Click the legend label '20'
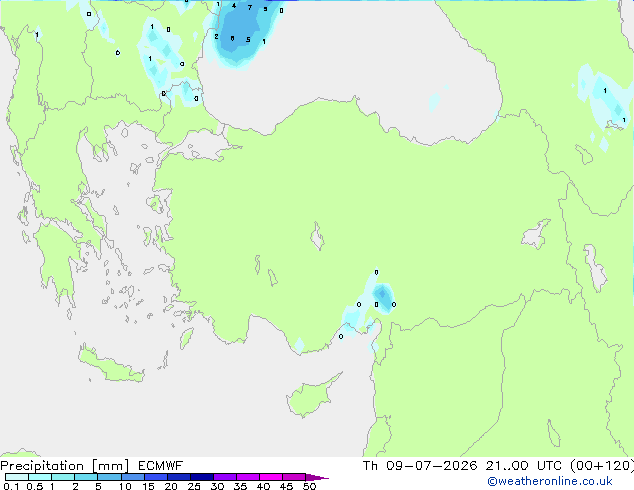The width and height of the screenshot is (634, 490). point(171,486)
